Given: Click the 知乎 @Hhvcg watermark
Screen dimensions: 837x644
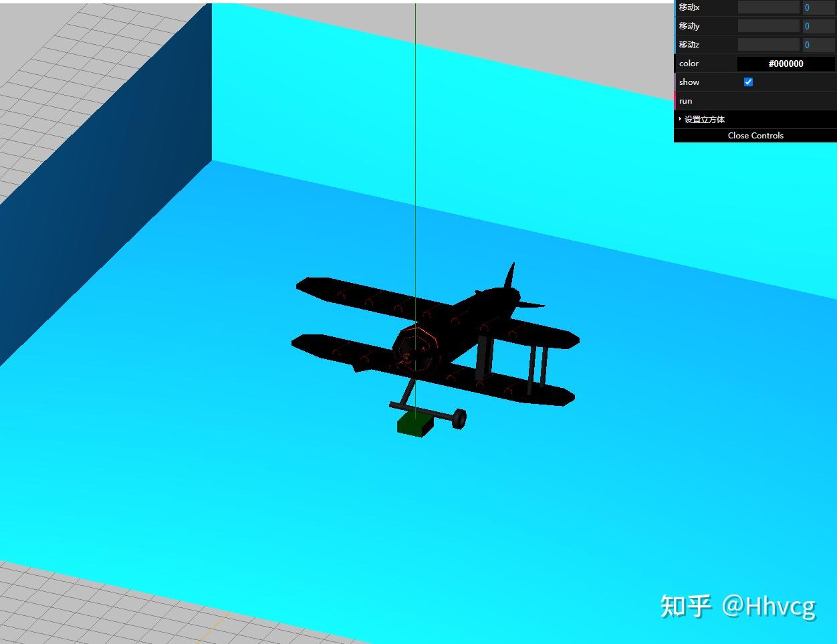Looking at the screenshot, I should [737, 606].
